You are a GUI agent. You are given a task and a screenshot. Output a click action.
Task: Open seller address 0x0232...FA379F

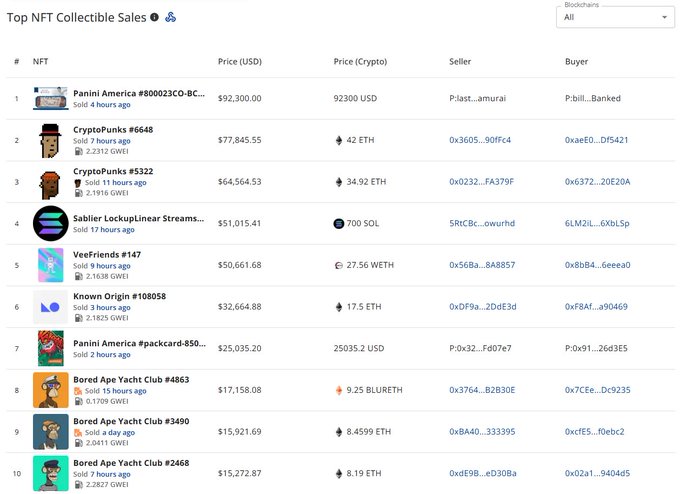[481, 182]
